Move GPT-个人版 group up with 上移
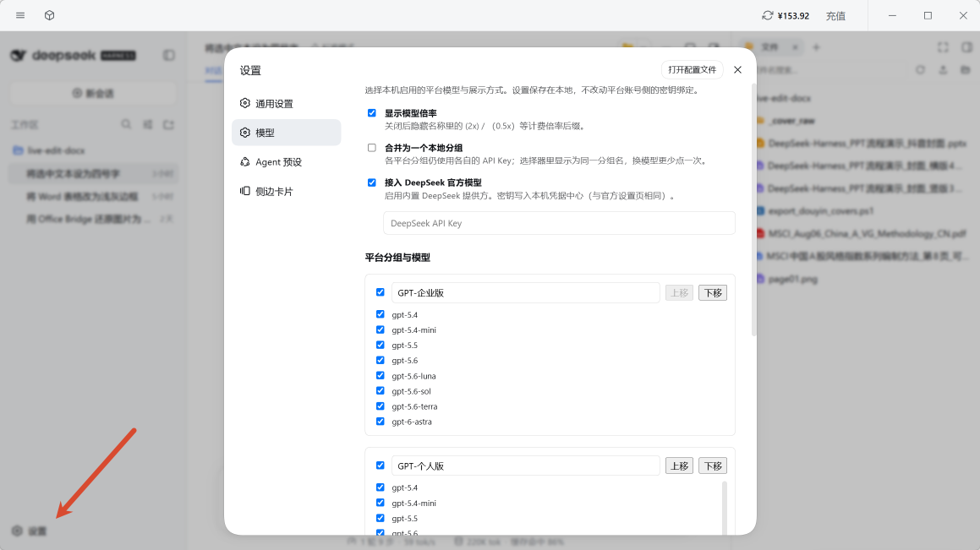Screen dimensions: 980x550 [x=679, y=466]
